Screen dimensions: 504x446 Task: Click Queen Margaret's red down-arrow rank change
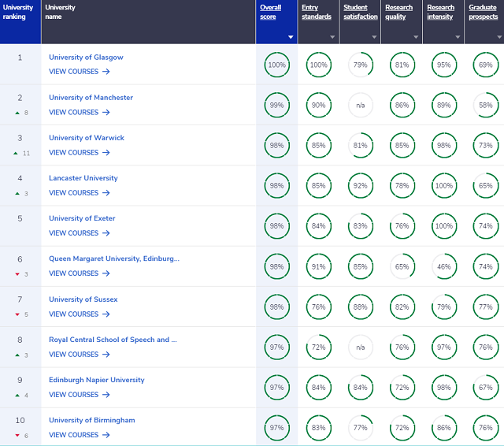pyautogui.click(x=17, y=274)
